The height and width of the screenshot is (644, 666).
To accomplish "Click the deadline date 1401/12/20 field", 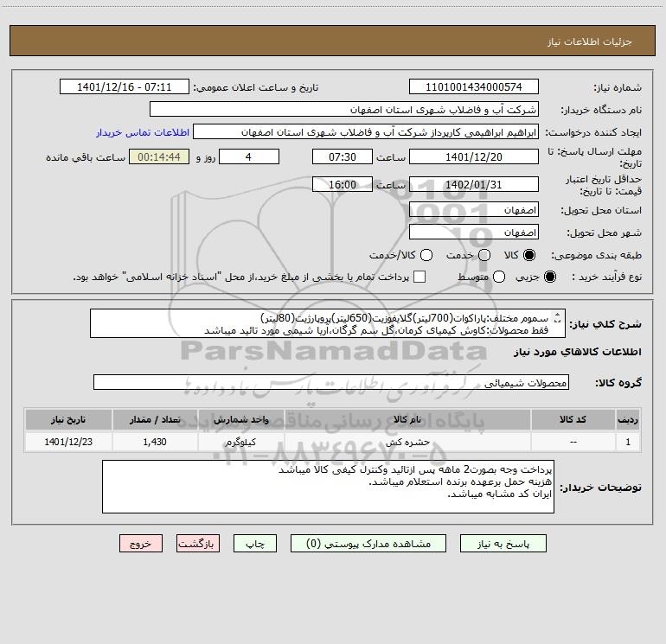I will pos(474,156).
